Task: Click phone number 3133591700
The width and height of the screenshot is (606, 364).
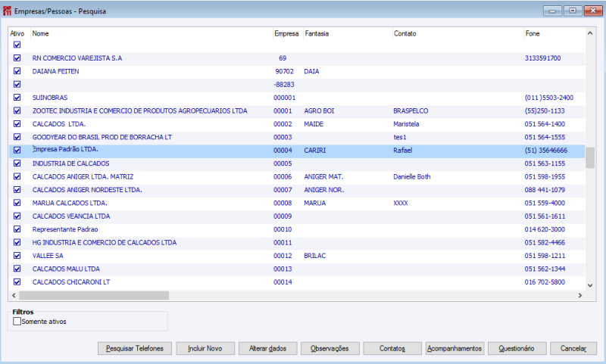Action: [542, 58]
